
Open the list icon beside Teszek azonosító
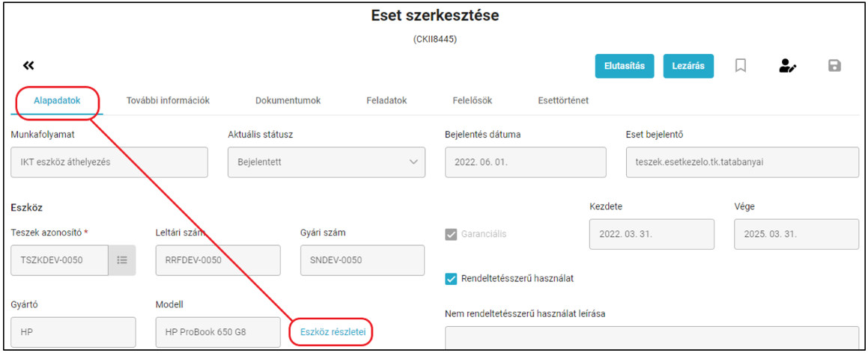coord(122,260)
